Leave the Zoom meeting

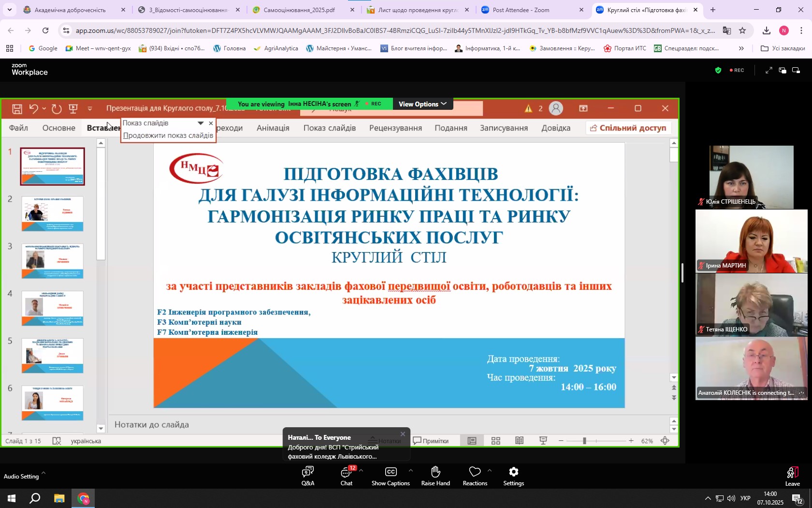[792, 476]
